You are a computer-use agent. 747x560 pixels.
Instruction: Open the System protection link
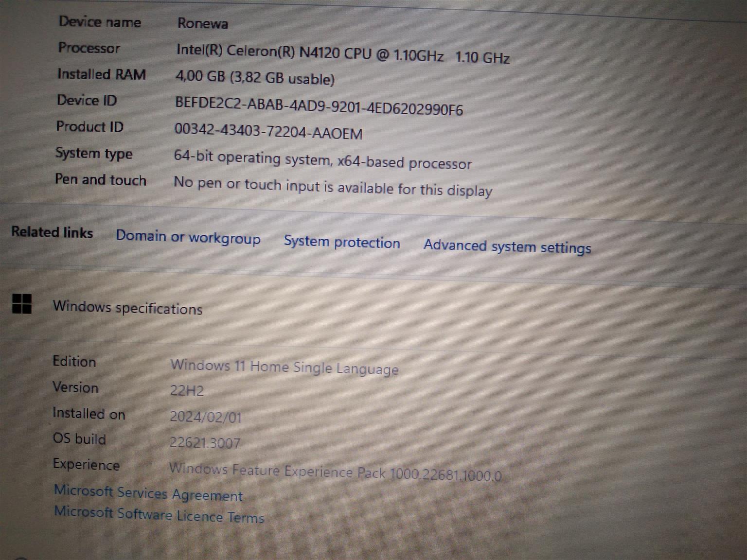[x=341, y=242]
